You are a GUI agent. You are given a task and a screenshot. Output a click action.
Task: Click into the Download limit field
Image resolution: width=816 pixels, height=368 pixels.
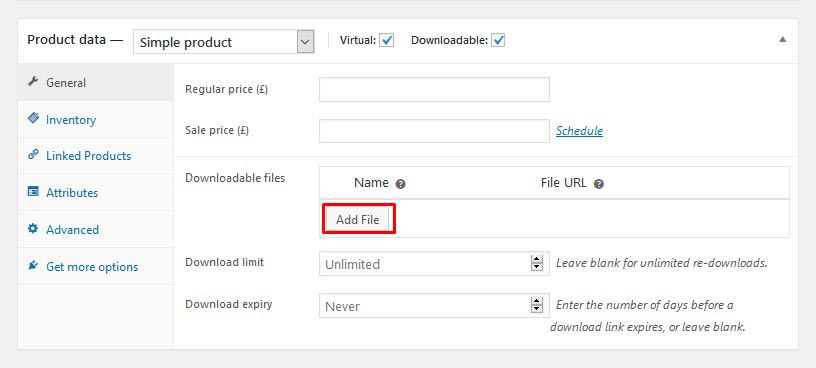pos(434,264)
